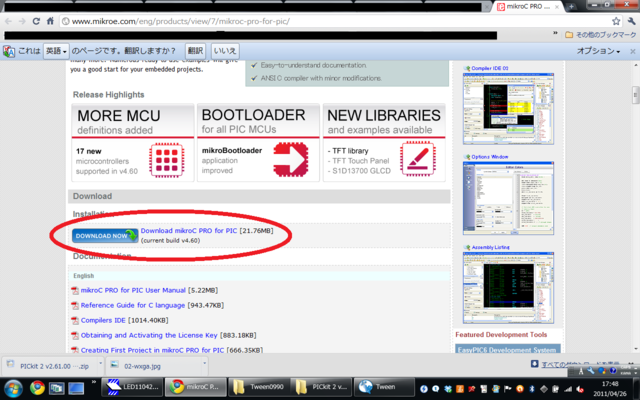Click the action center flag tray icon
The image size is (640, 400).
point(508,389)
